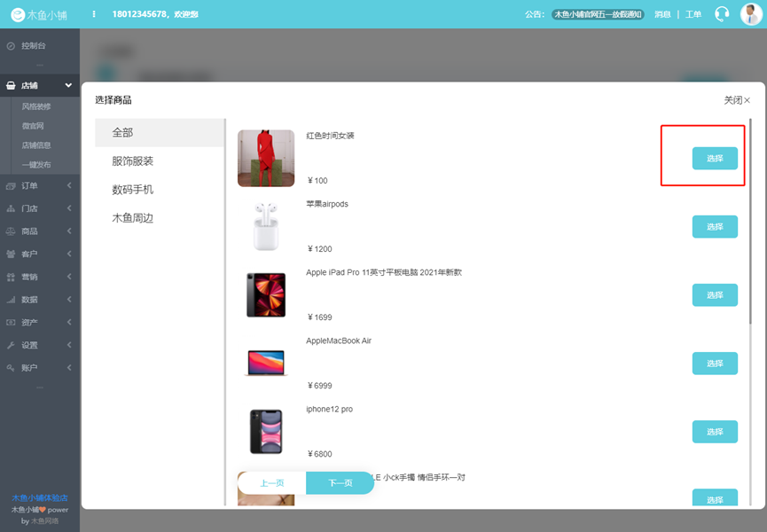Click the 木鱼小铺 logo icon

pos(18,15)
